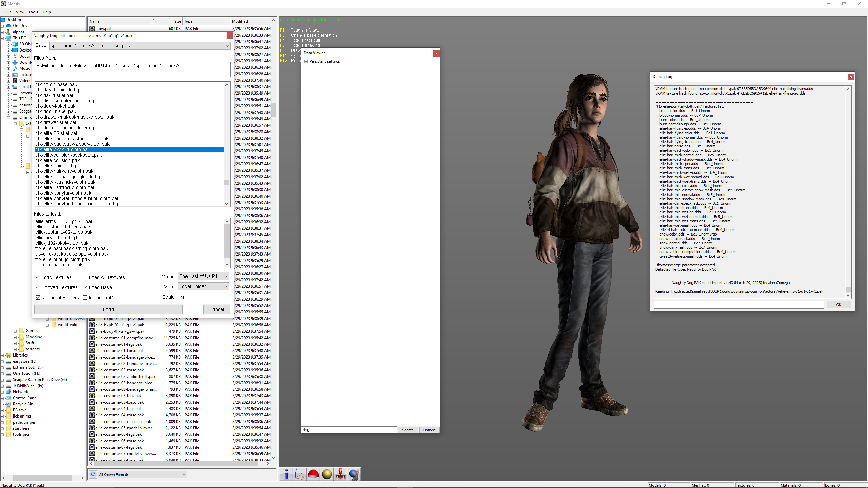Screen dimensions: 868x488
Task: Click the Options button in Data Viewer
Action: tap(429, 430)
